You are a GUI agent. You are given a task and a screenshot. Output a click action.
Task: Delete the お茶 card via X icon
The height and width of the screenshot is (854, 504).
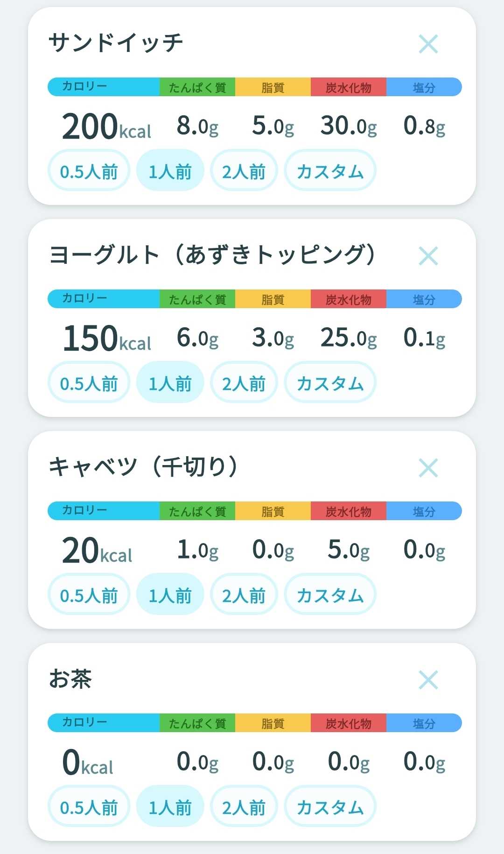(428, 680)
